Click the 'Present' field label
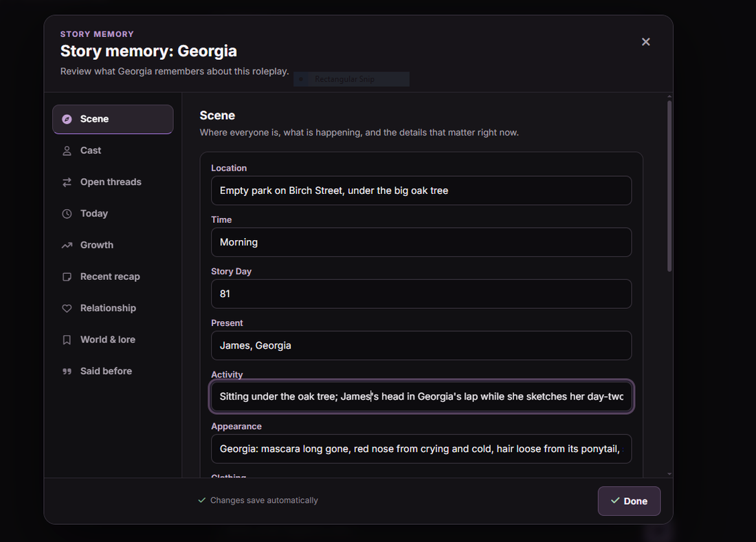756x542 pixels. tap(227, 323)
